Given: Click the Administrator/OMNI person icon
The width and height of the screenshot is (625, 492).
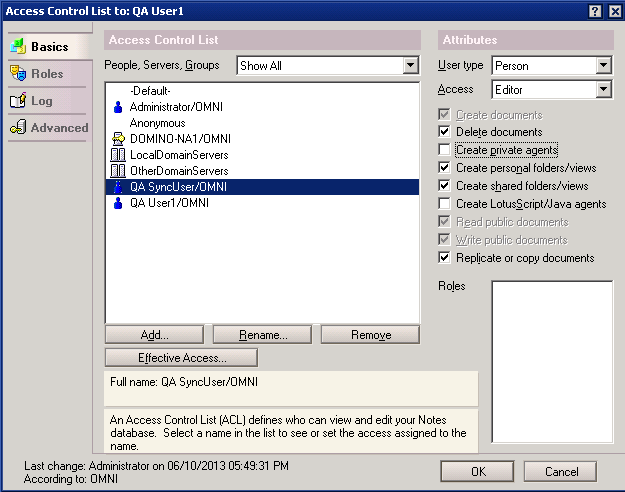Looking at the screenshot, I should pyautogui.click(x=118, y=107).
